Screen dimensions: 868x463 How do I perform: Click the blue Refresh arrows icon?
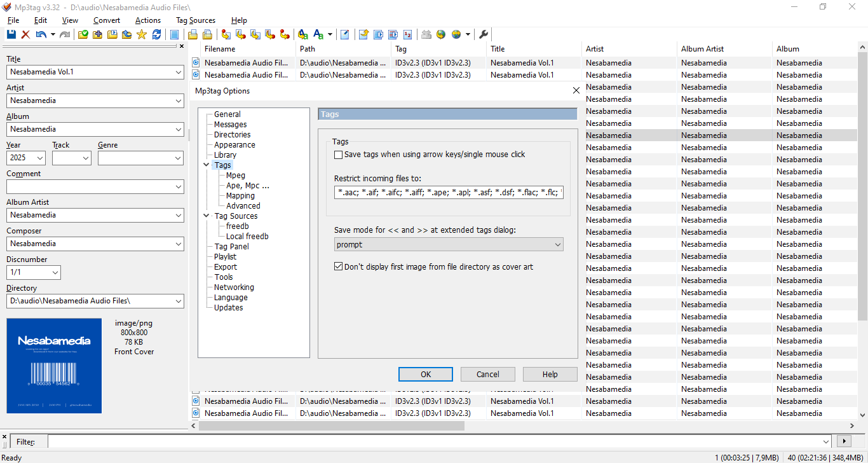click(156, 34)
